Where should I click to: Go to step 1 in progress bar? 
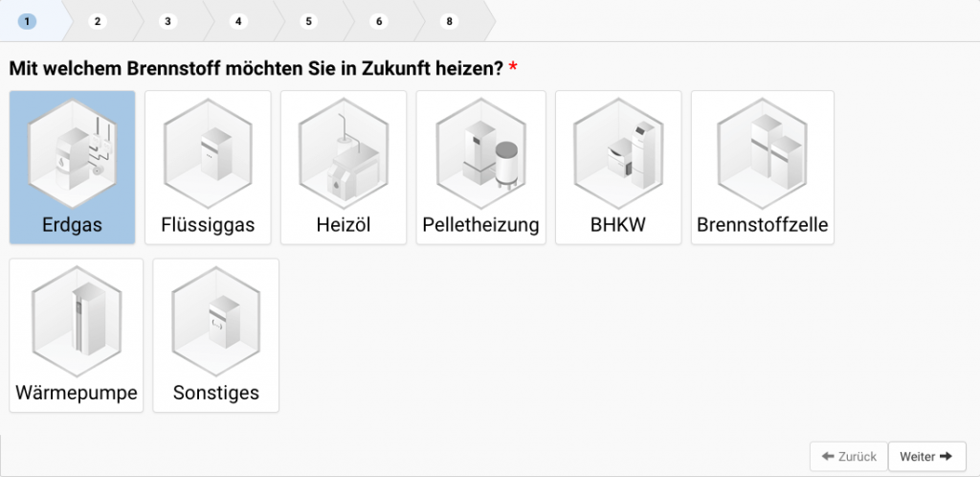pyautogui.click(x=28, y=20)
